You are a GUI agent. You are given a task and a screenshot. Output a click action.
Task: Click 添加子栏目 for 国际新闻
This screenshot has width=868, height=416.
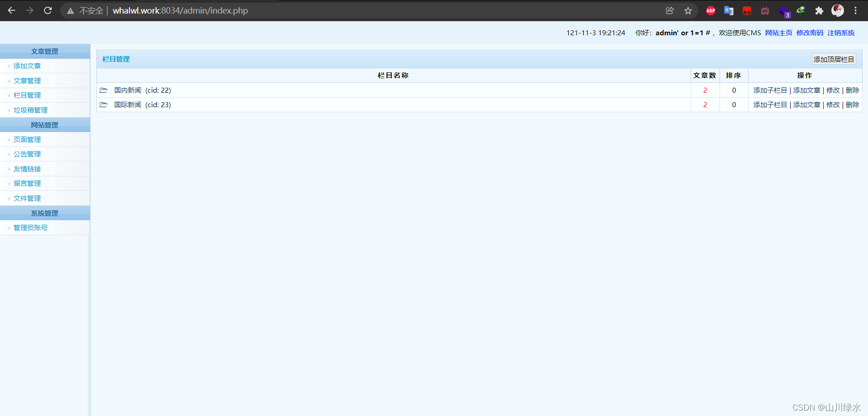[x=770, y=104]
